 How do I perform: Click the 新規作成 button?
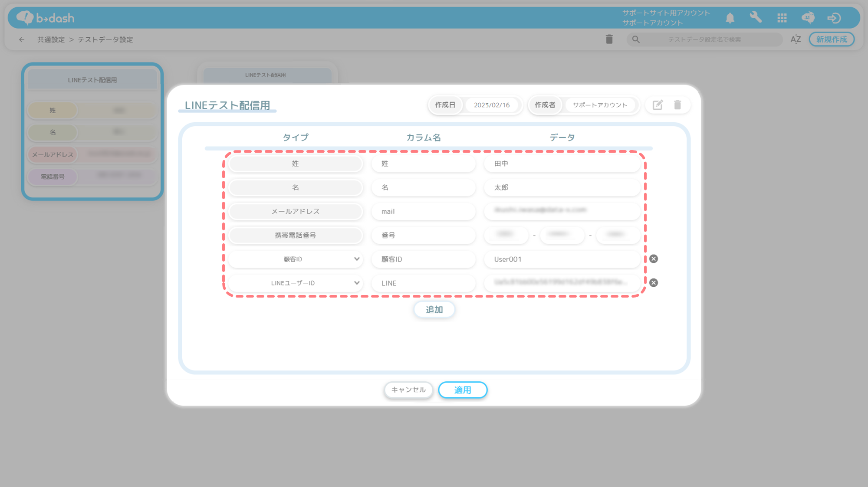click(x=832, y=39)
